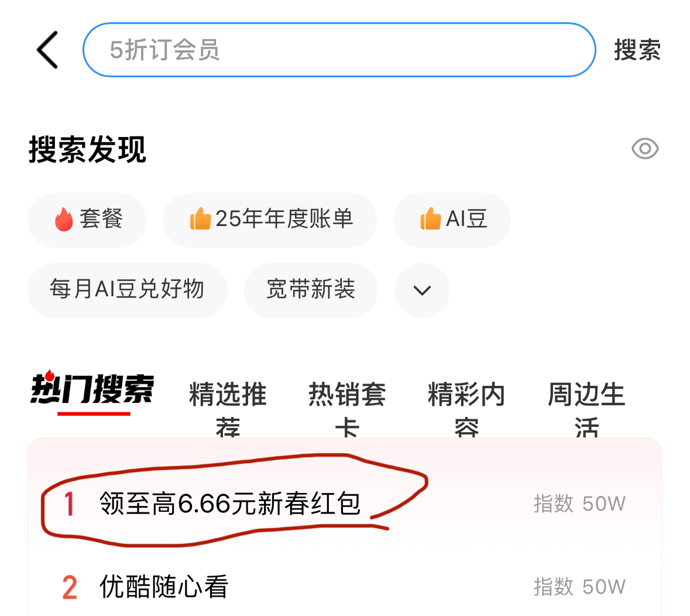Screen dimensions: 690x616
Task: Click 指数 50W next to 优酷随心看
Action: [x=579, y=587]
